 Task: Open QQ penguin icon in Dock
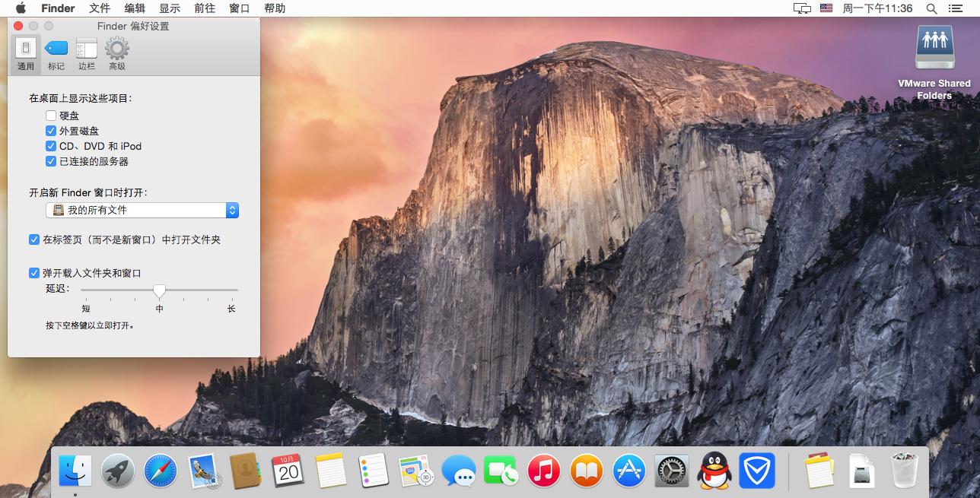click(x=714, y=471)
